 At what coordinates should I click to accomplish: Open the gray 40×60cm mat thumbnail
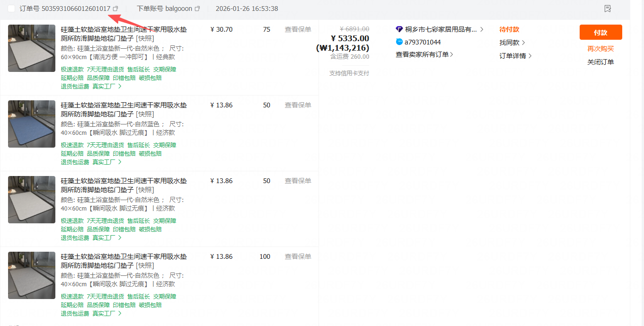pyautogui.click(x=32, y=275)
